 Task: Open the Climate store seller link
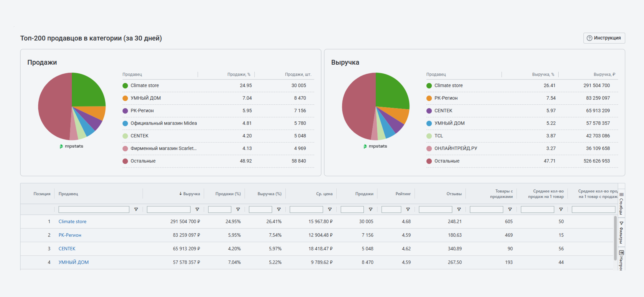click(x=72, y=221)
